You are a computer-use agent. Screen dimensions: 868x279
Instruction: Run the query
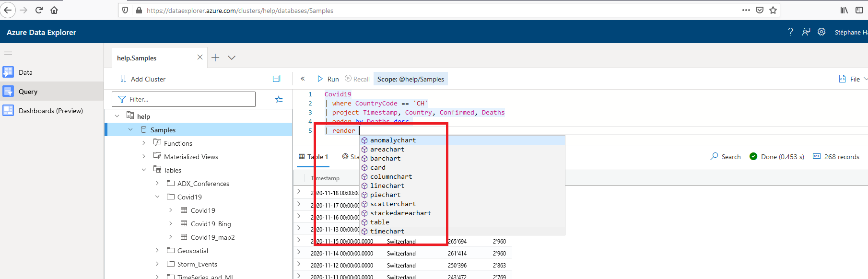[x=328, y=79]
